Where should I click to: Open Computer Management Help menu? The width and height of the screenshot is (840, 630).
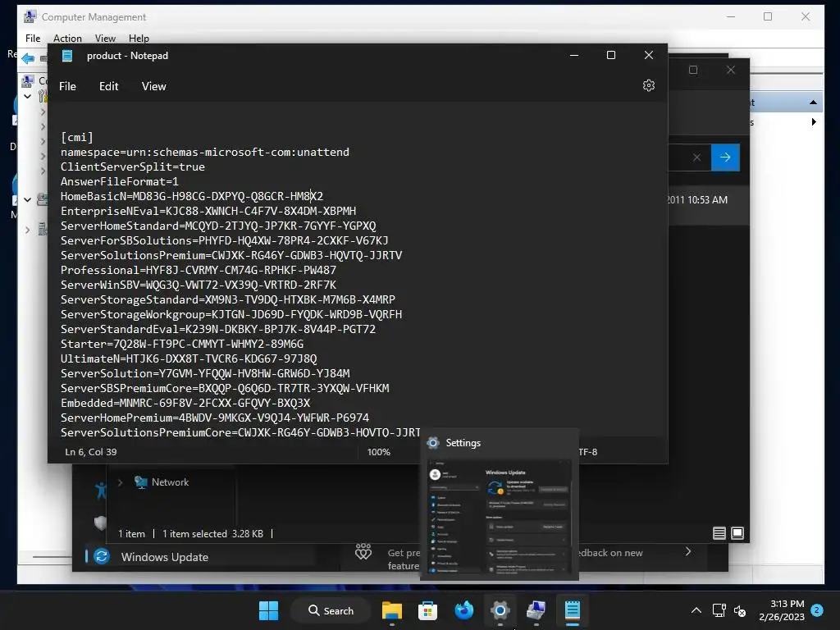coord(139,38)
